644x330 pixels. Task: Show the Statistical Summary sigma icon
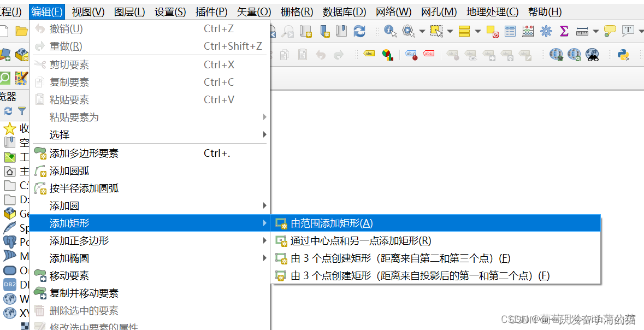564,31
